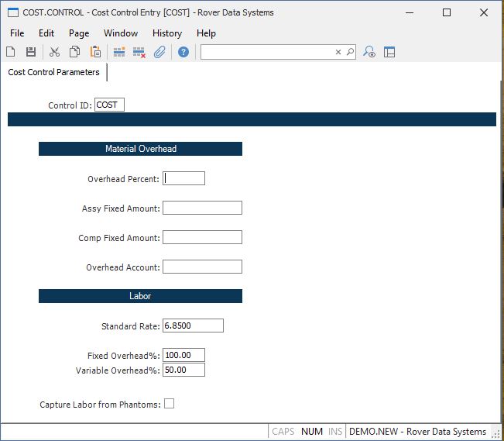Click the New record icon
The height and width of the screenshot is (441, 504).
point(11,52)
